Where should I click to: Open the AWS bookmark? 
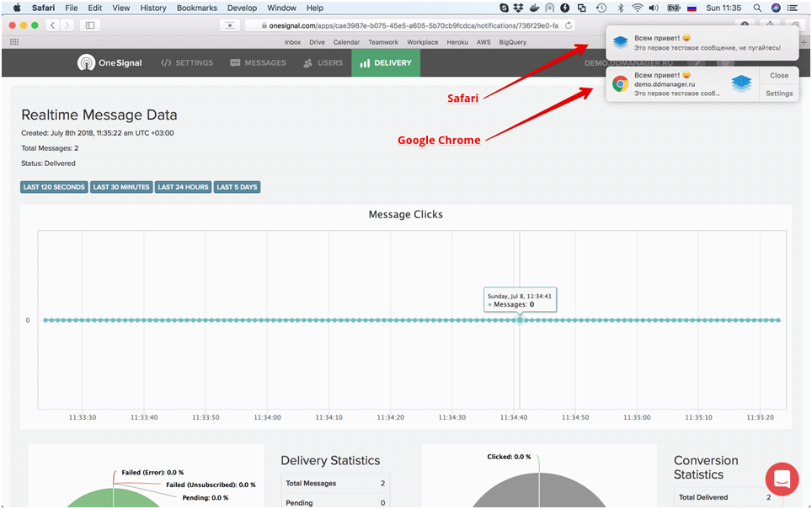(483, 42)
